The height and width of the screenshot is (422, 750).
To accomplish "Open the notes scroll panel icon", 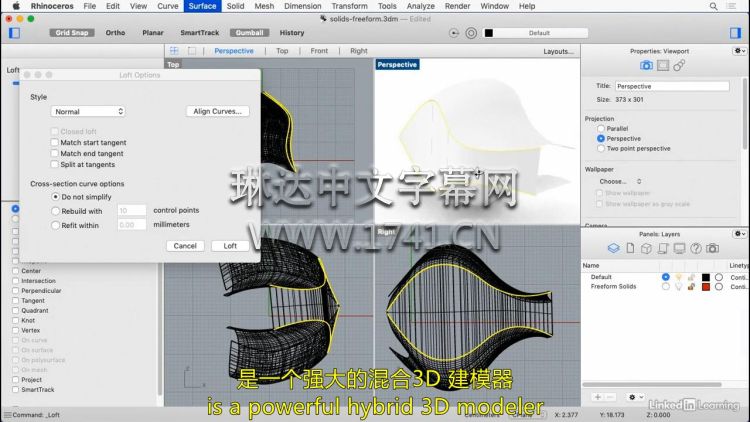I will click(x=663, y=248).
